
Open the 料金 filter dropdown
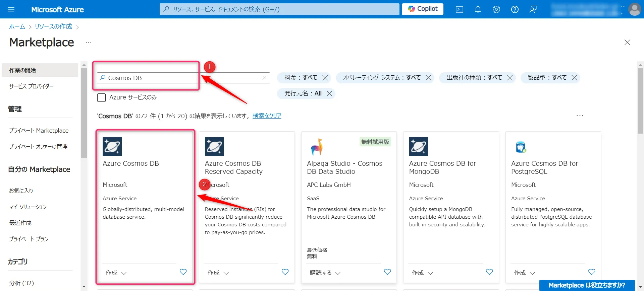tap(301, 78)
